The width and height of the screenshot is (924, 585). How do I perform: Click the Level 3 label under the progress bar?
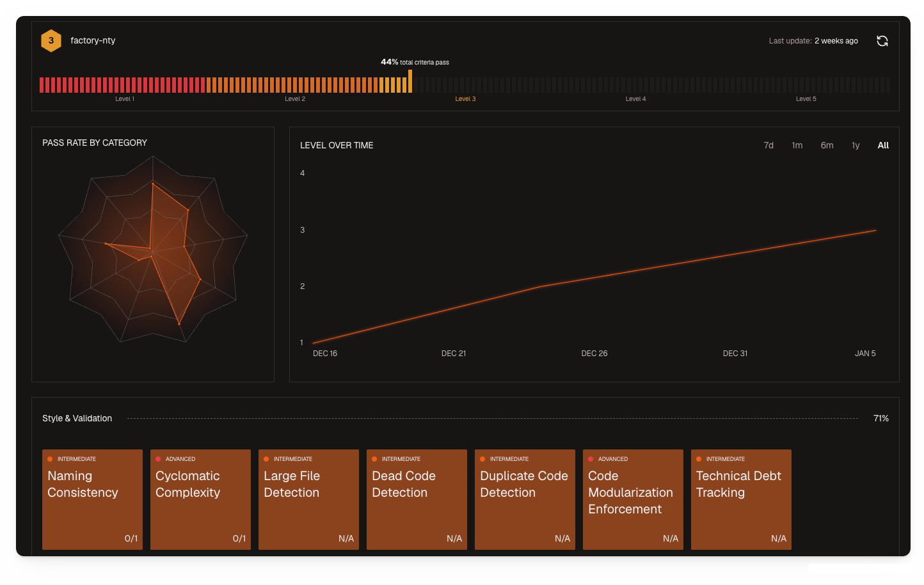(x=465, y=99)
